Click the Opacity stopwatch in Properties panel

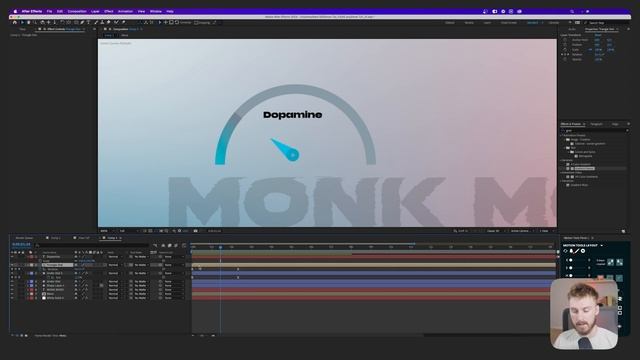(x=565, y=60)
